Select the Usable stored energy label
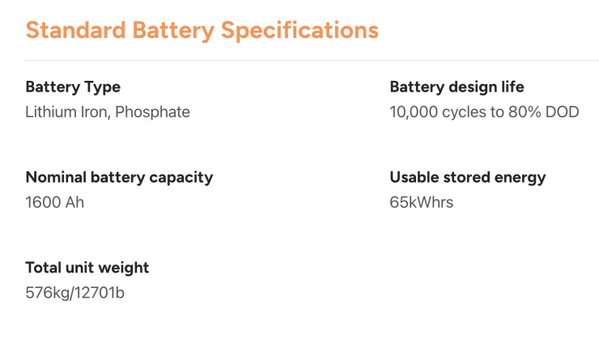This screenshot has width=599, height=364. pos(468,177)
